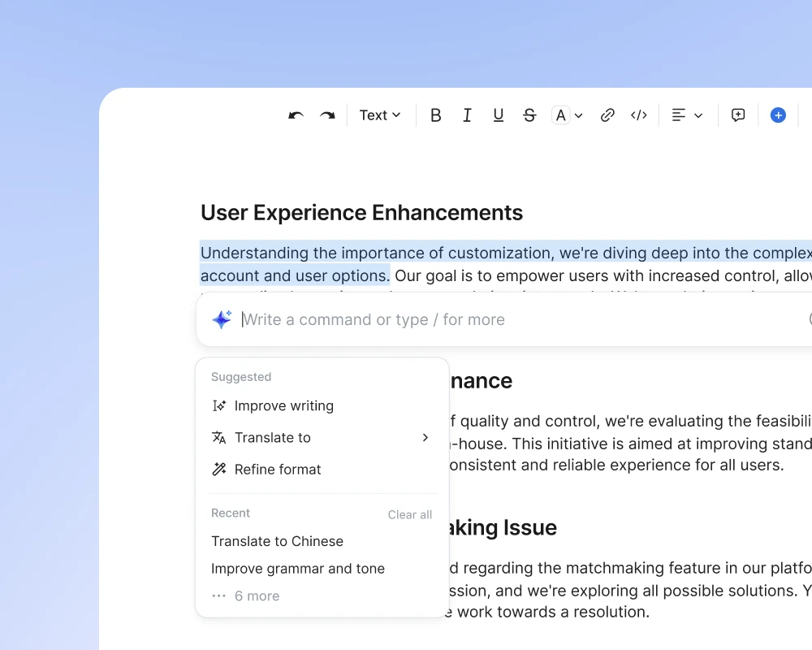Click the text alignment icon

[x=678, y=115]
